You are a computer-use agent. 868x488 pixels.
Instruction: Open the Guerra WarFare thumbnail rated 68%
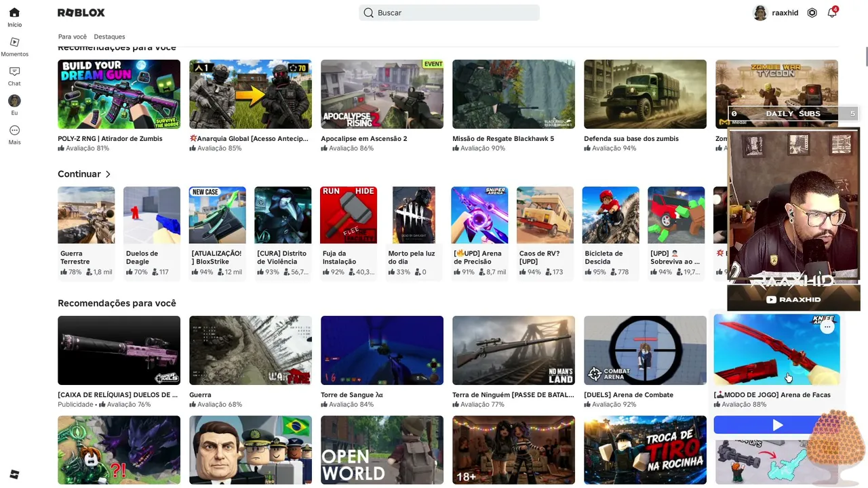[x=250, y=350]
